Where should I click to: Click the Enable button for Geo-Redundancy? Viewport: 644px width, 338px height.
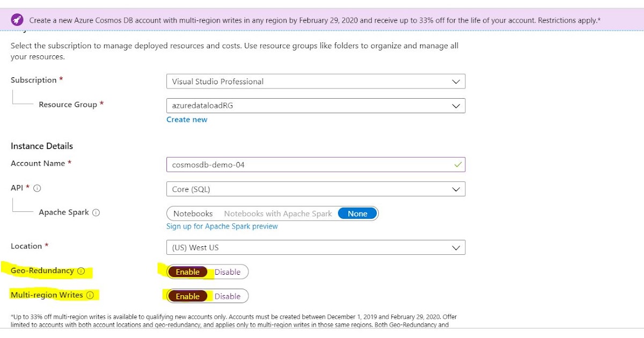[187, 272]
